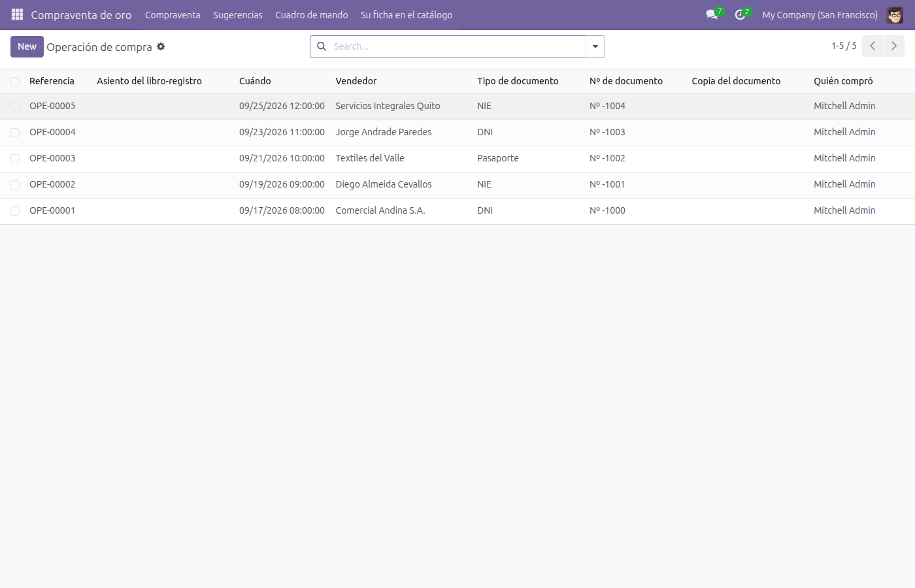Open the Sugerencias menu
The height and width of the screenshot is (588, 915).
point(238,15)
